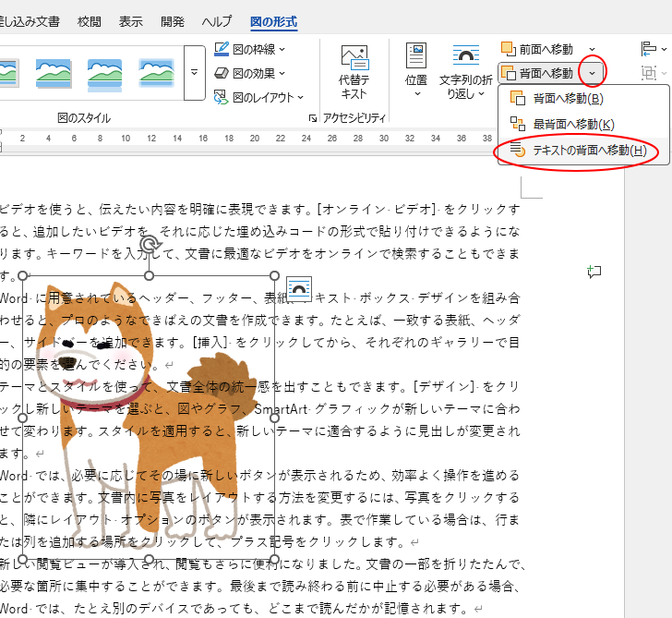
Task: Choose 背面へ移動(B) in the dropdown menu
Action: (x=567, y=99)
